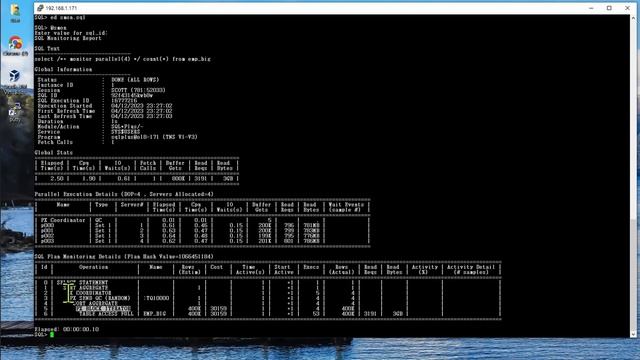This screenshot has width=640, height=360.
Task: Click the 'PX SEND QC (RANDOM)' operation
Action: point(100,298)
